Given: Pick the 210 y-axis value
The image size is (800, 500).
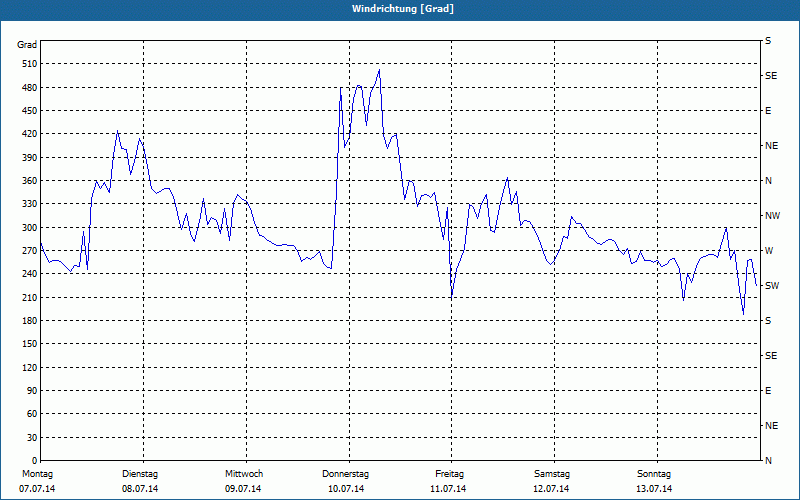Looking at the screenshot, I should click(x=30, y=297).
